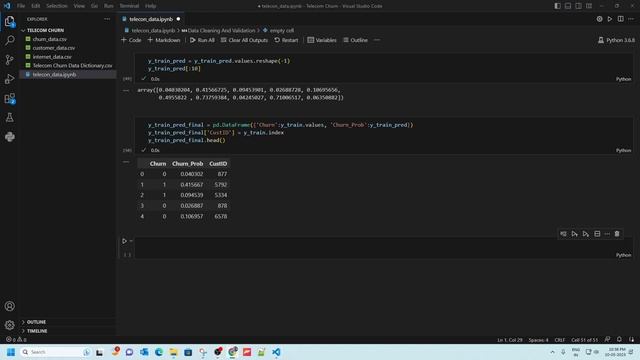
Task: Add a new Code cell
Action: pyautogui.click(x=131, y=40)
